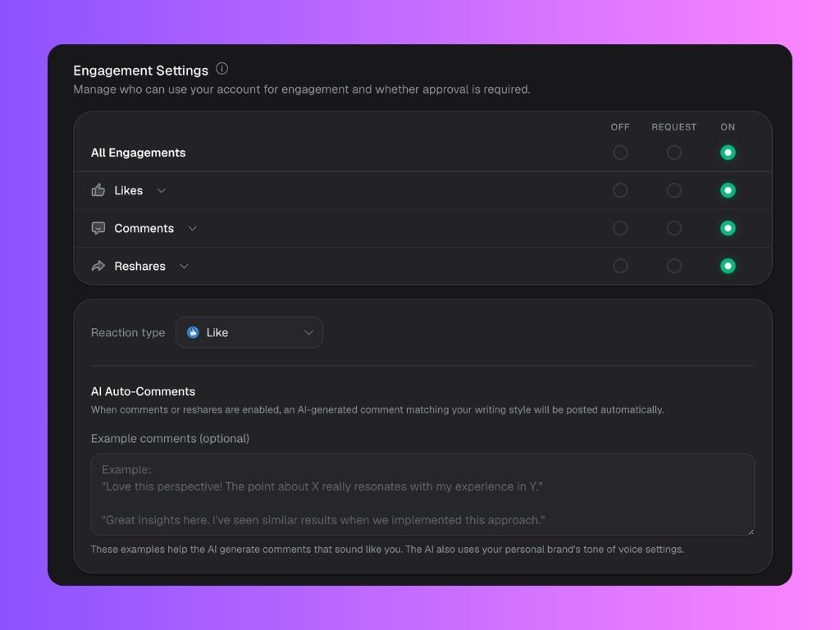The height and width of the screenshot is (630, 840).
Task: Set All Engagements to Off
Action: (620, 153)
